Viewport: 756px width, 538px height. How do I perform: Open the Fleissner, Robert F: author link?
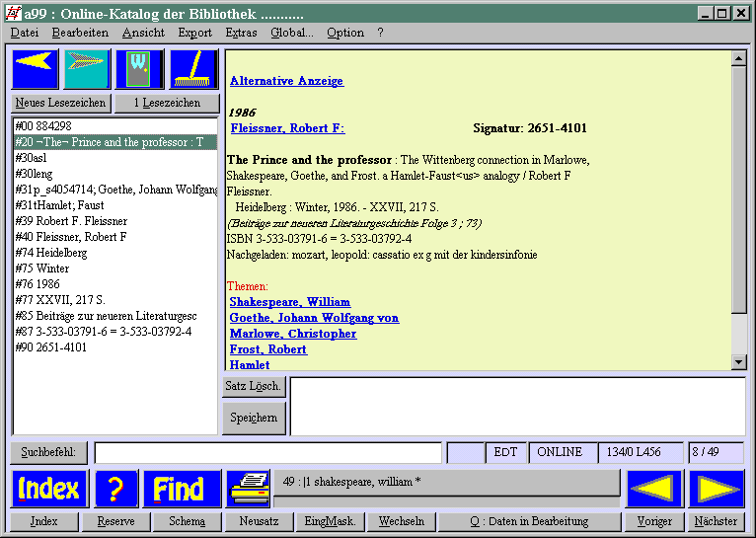point(288,128)
